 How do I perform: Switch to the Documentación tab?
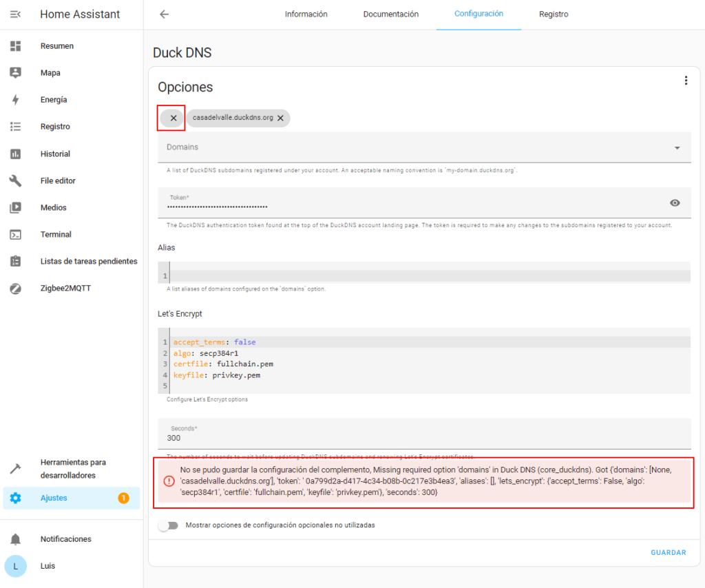390,14
